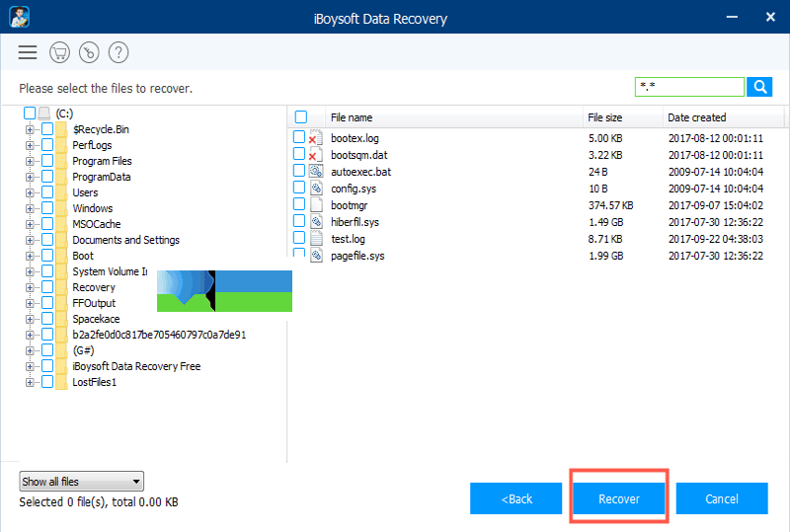Check the bootex.log checkbox

point(299,136)
